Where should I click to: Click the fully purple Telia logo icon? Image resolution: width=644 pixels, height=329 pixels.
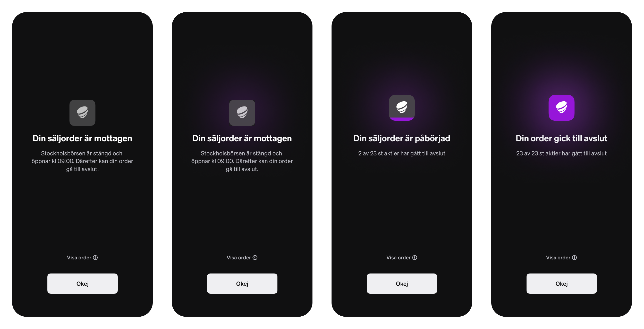tap(562, 108)
